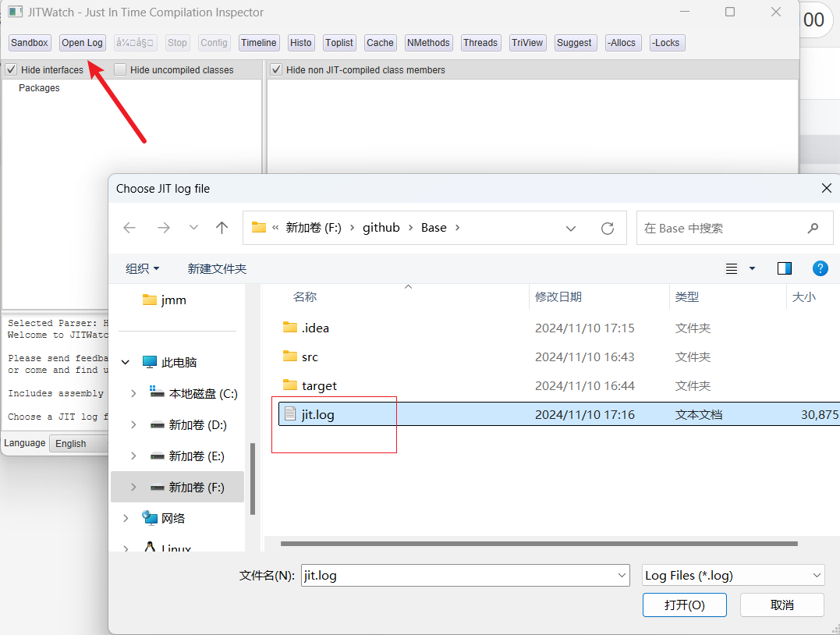Click the Refresh icon in address bar
The width and height of the screenshot is (840, 635).
[x=608, y=228]
